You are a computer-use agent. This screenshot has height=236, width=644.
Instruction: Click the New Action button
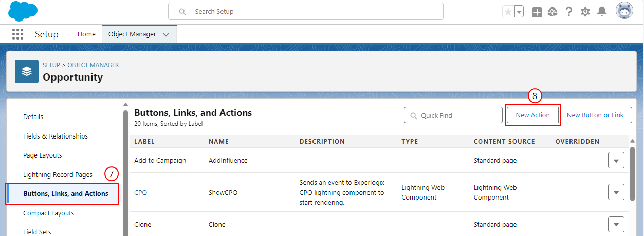pos(533,115)
